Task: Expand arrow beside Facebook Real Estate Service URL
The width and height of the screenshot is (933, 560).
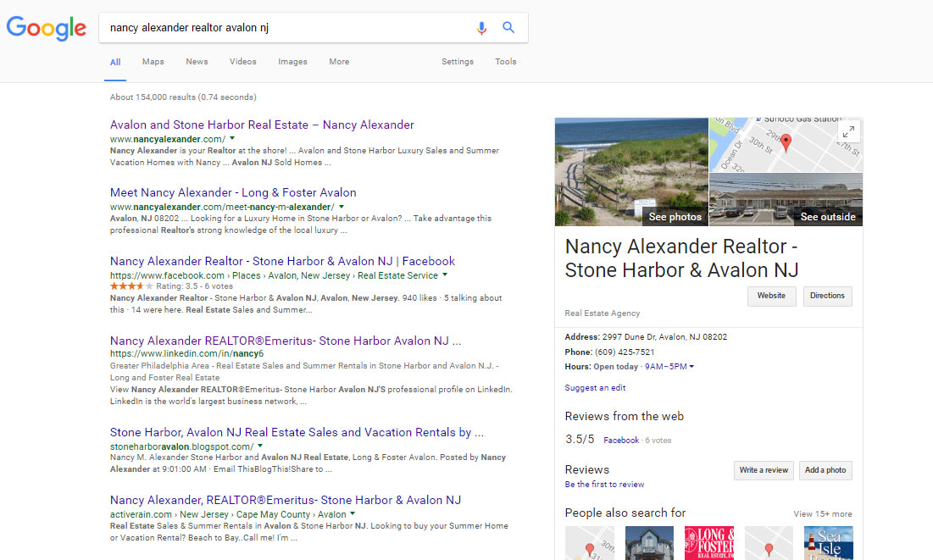Action: click(445, 275)
